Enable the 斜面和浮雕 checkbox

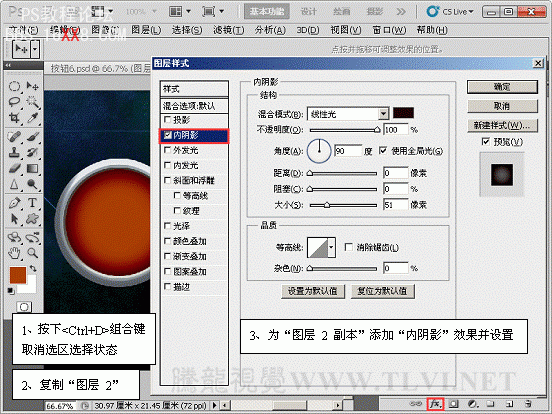tap(168, 180)
